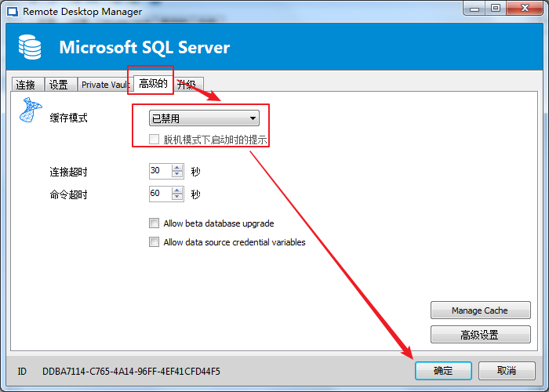
Task: Increase 命令超时 with the up arrow
Action: coord(177,191)
